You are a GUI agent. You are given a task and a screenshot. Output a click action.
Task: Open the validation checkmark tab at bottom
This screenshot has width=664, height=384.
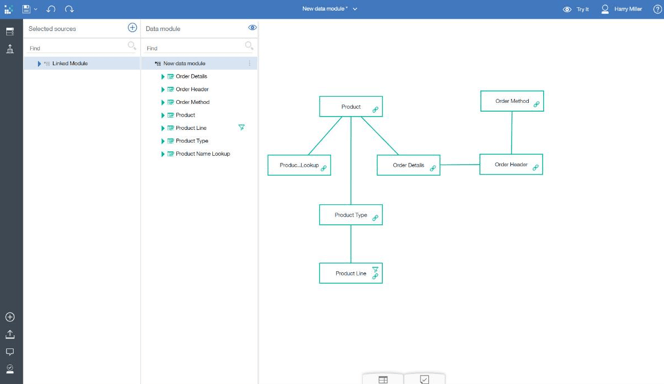(x=424, y=379)
